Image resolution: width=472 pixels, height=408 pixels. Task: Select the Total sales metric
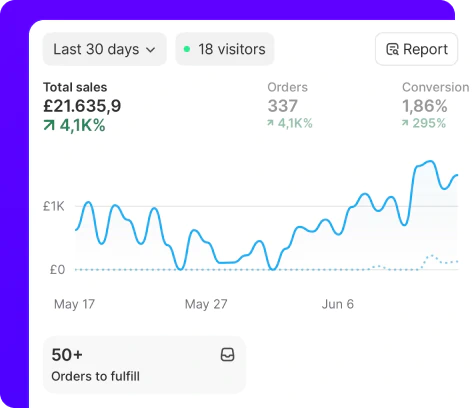pos(82,107)
